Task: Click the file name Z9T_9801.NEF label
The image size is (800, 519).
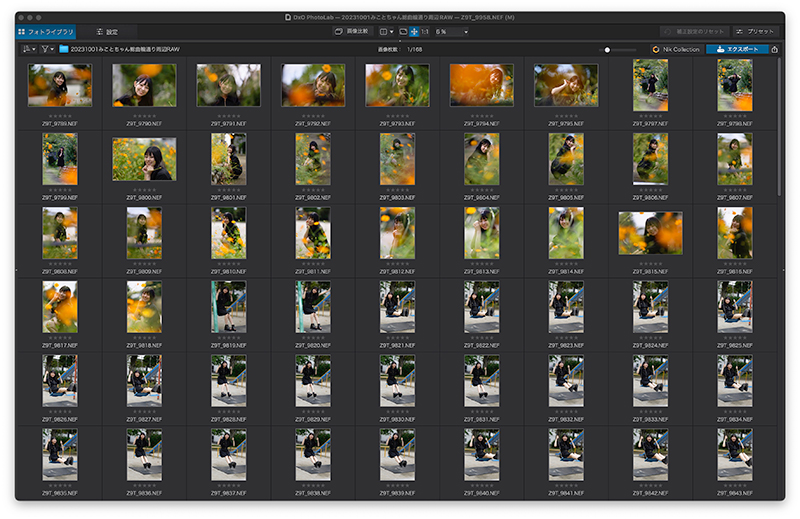Action: click(229, 197)
